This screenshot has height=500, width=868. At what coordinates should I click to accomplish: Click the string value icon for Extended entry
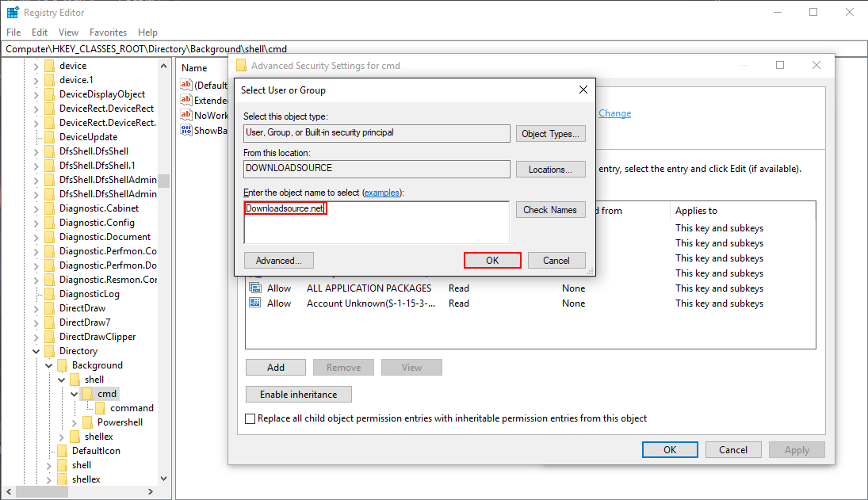(x=186, y=100)
